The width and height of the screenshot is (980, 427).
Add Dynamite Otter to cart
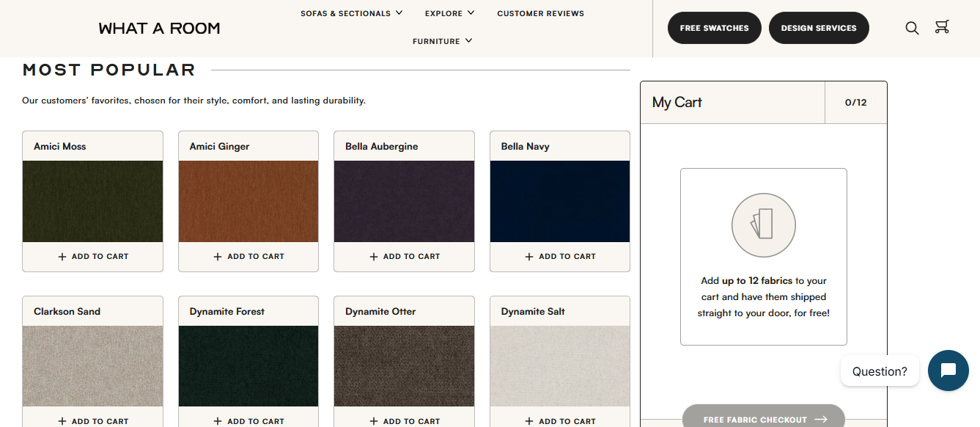point(405,420)
